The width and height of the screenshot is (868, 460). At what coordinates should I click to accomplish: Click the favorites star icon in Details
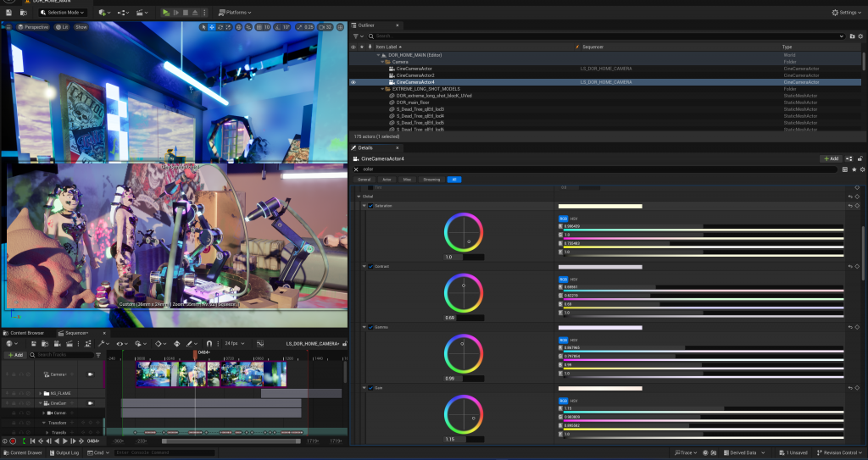(x=854, y=169)
